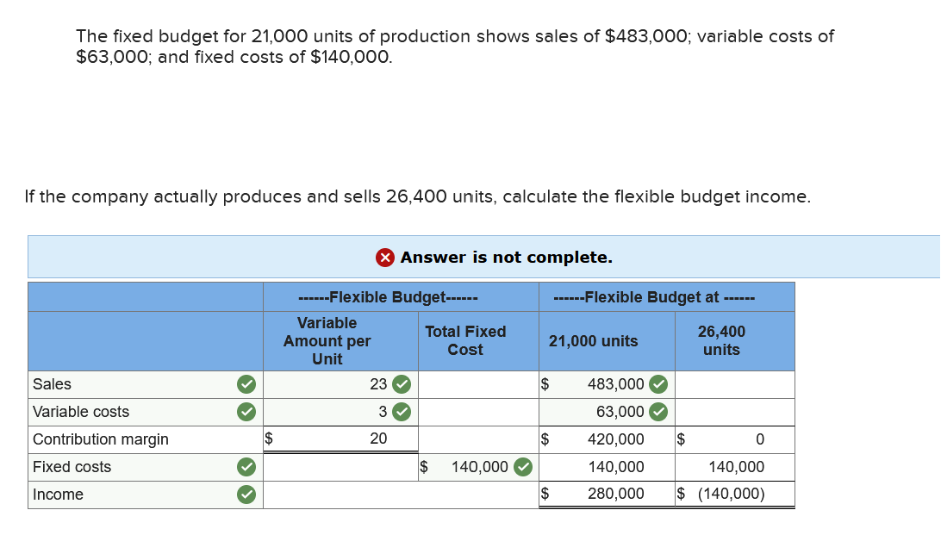The height and width of the screenshot is (560, 941).
Task: Click the checkmark beside the 23 sales amount
Action: coord(402,384)
